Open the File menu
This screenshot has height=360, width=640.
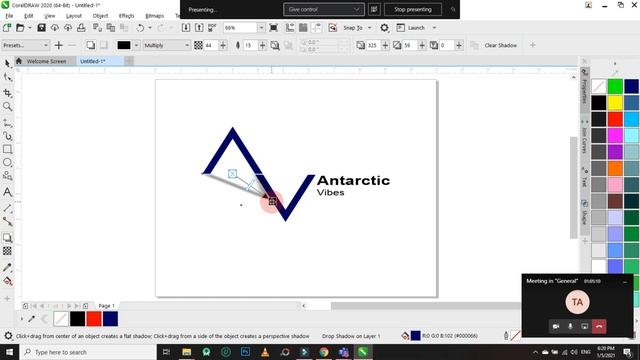coord(9,16)
